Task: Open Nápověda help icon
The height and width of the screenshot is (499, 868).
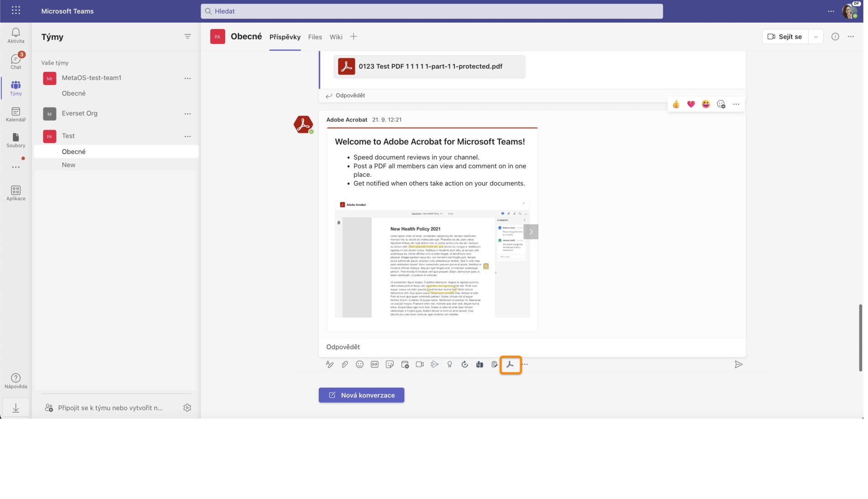Action: 16,381
